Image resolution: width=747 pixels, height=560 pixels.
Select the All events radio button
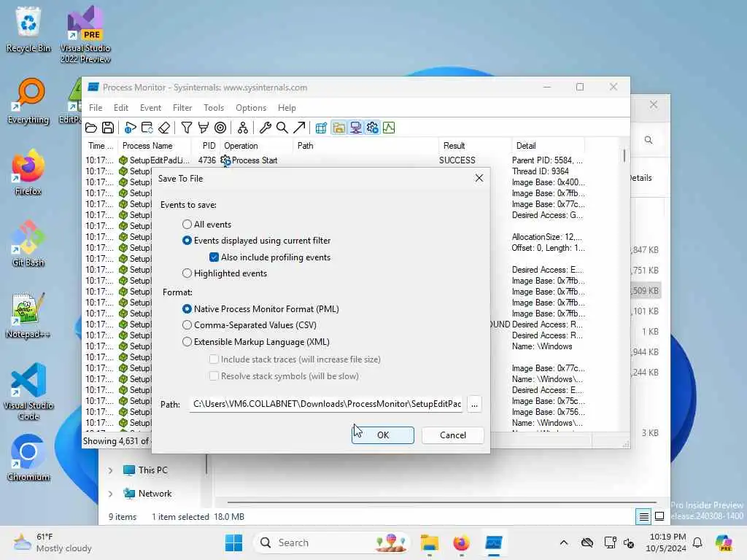(187, 225)
